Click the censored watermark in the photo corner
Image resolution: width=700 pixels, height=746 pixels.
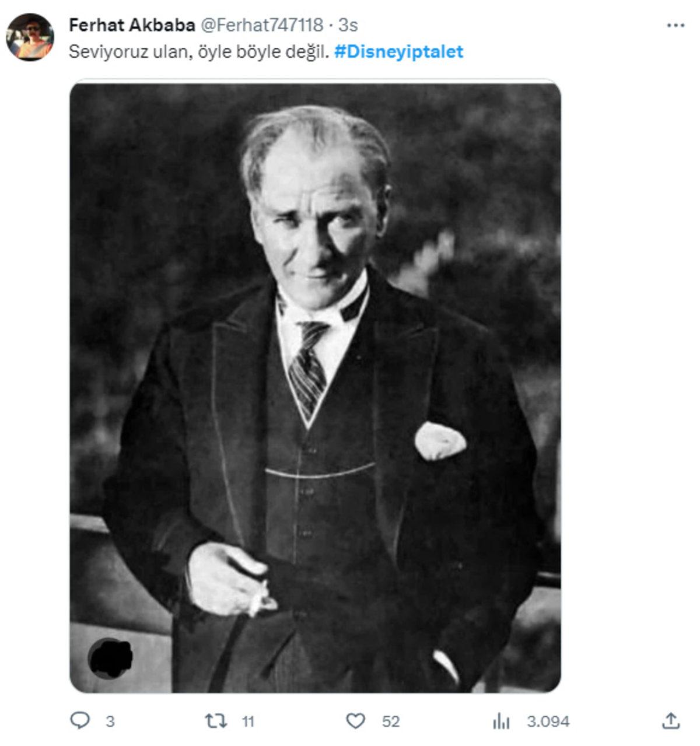(112, 658)
